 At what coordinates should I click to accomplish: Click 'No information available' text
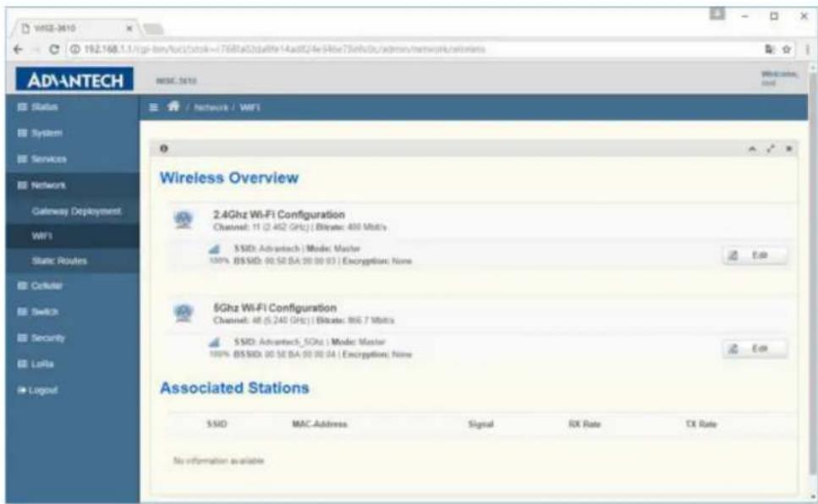coord(218,461)
